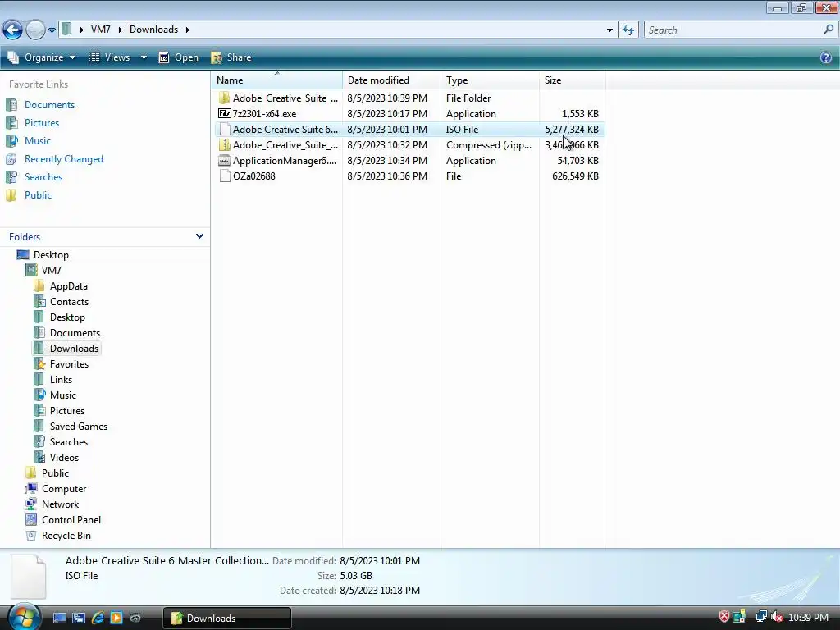
Task: Open Public in Favorite Links
Action: click(x=38, y=195)
